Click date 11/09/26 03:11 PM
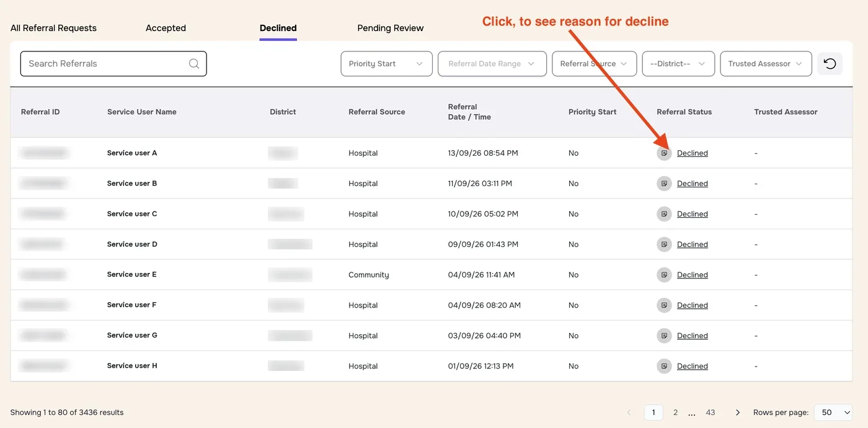Viewport: 868px width, 428px height. pos(480,184)
